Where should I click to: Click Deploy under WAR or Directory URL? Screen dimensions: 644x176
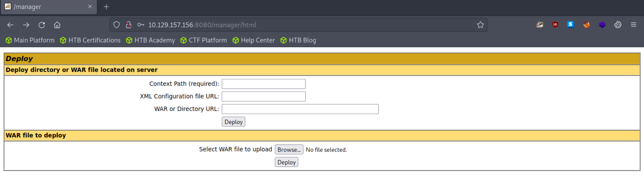pos(233,122)
